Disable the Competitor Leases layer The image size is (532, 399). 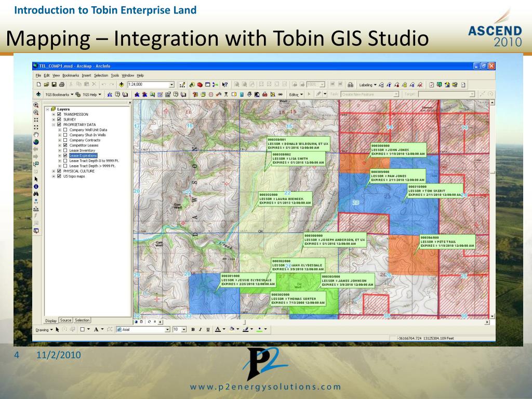pyautogui.click(x=65, y=145)
